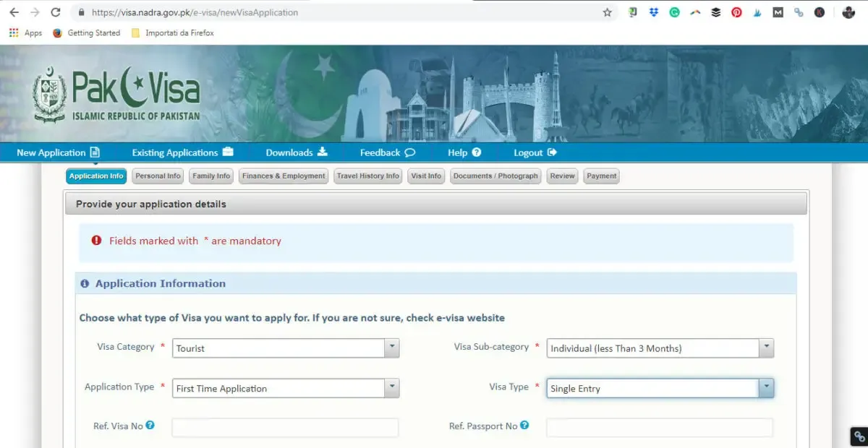868x448 pixels.
Task: Click the Ref. Visa No help tooltip icon
Action: point(150,426)
